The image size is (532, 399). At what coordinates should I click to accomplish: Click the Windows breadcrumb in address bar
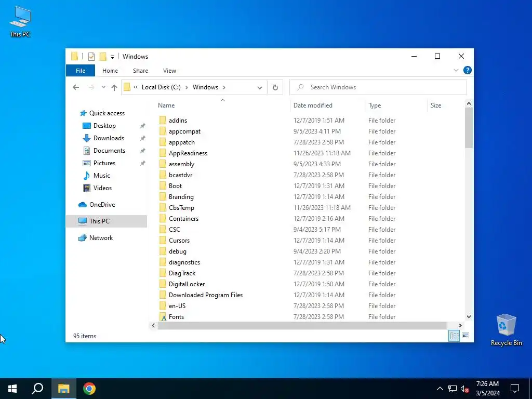point(205,87)
